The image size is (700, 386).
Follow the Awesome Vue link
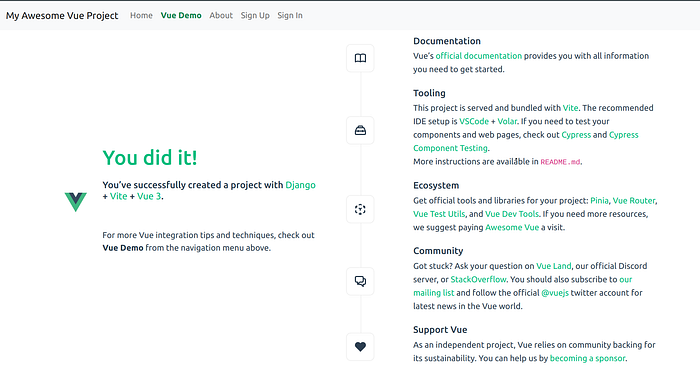(512, 228)
